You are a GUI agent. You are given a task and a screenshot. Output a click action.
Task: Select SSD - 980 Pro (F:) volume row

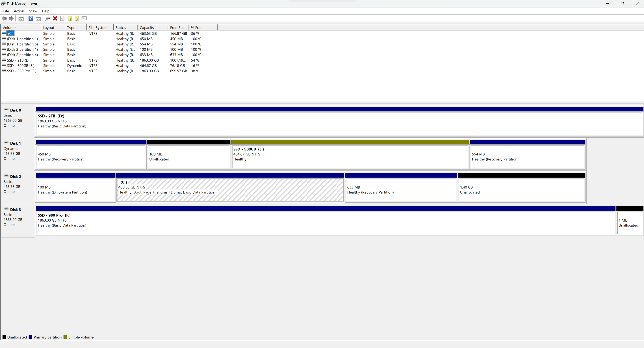tap(21, 71)
